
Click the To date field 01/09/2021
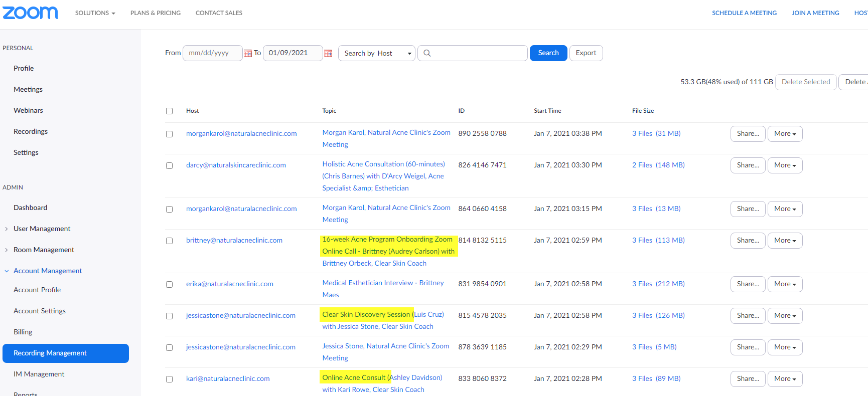click(293, 53)
